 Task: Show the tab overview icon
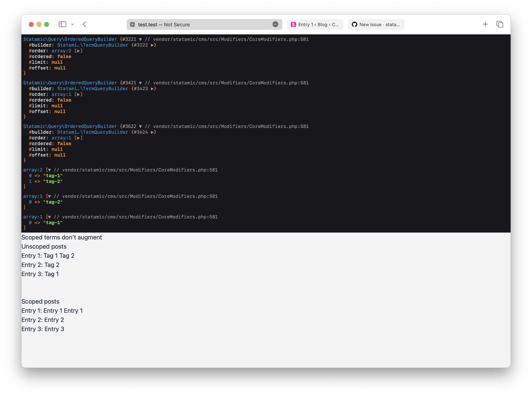(500, 24)
